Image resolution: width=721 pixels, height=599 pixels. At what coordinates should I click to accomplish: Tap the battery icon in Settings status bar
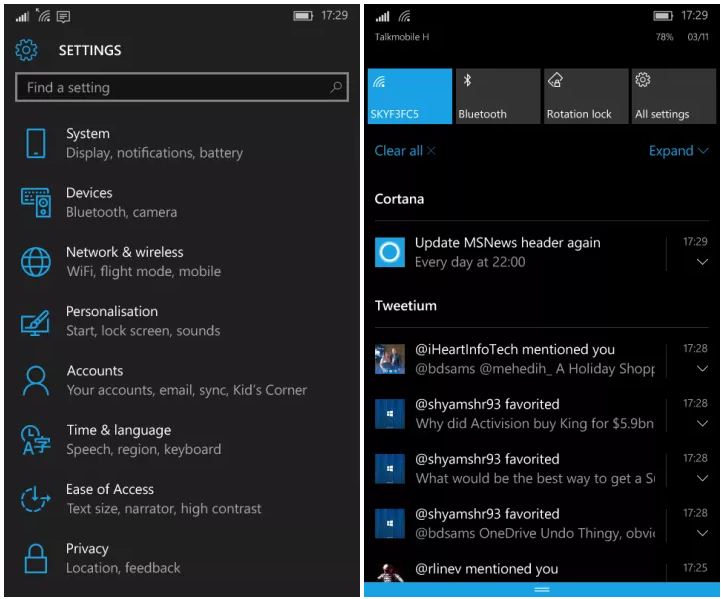pyautogui.click(x=303, y=16)
